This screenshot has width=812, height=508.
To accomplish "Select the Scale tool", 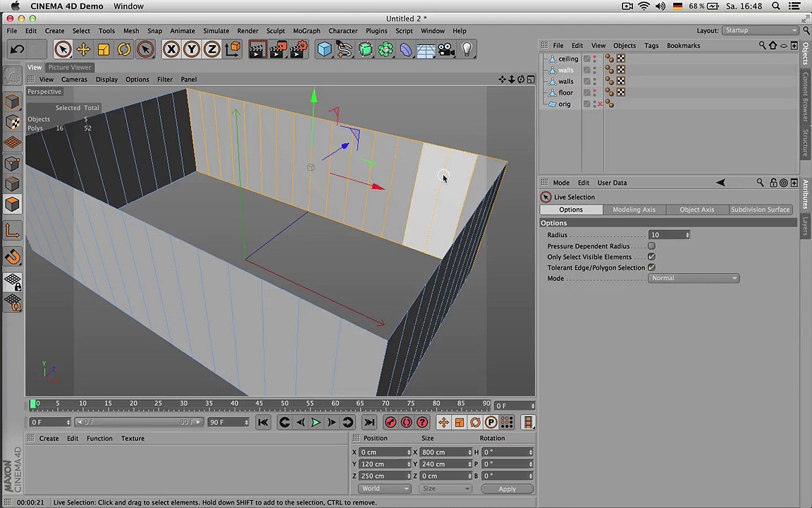I will pyautogui.click(x=104, y=49).
